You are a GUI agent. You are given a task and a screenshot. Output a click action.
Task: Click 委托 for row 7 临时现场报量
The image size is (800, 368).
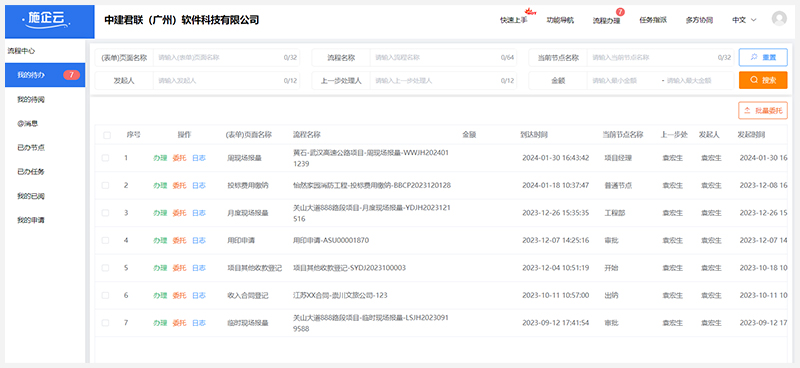180,323
